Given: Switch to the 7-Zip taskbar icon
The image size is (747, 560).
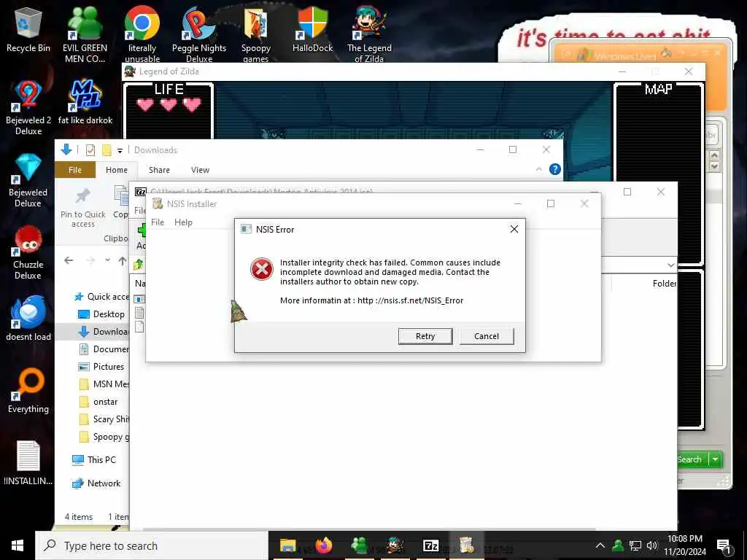Looking at the screenshot, I should 430,545.
